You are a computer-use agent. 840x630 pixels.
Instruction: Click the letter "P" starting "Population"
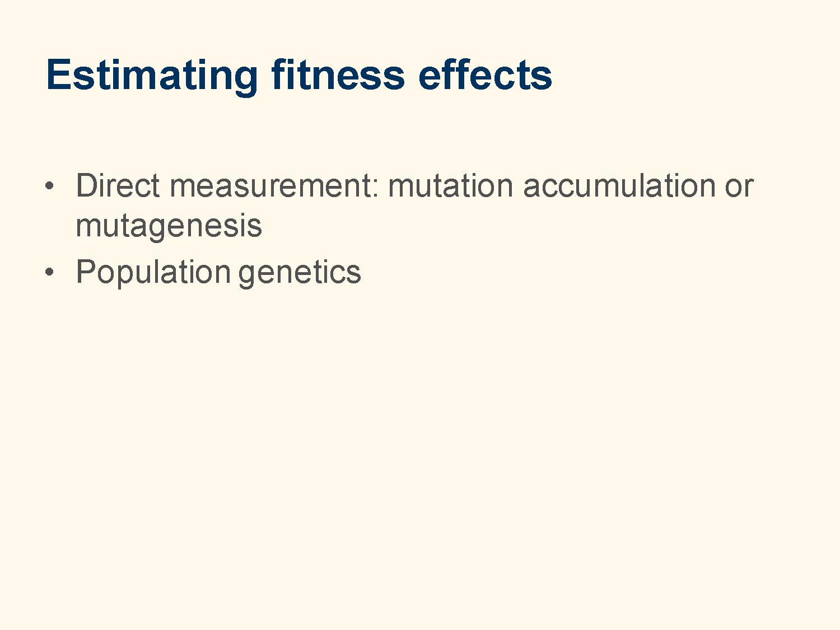click(x=86, y=272)
